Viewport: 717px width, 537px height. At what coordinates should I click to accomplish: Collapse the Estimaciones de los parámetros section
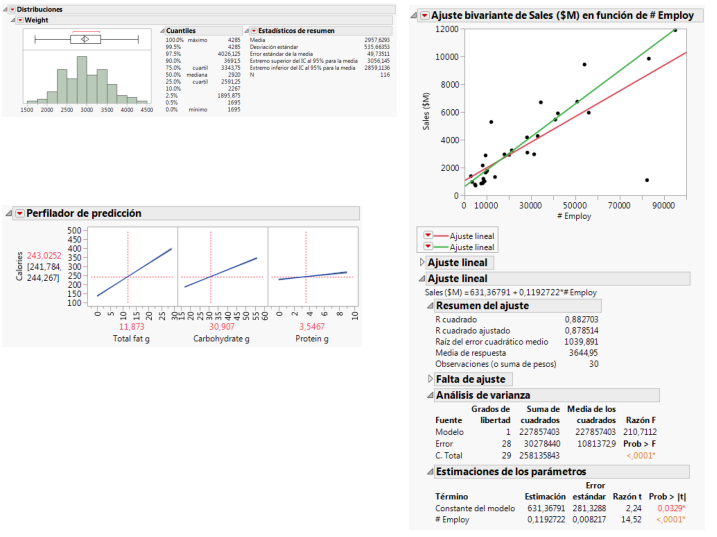point(430,471)
